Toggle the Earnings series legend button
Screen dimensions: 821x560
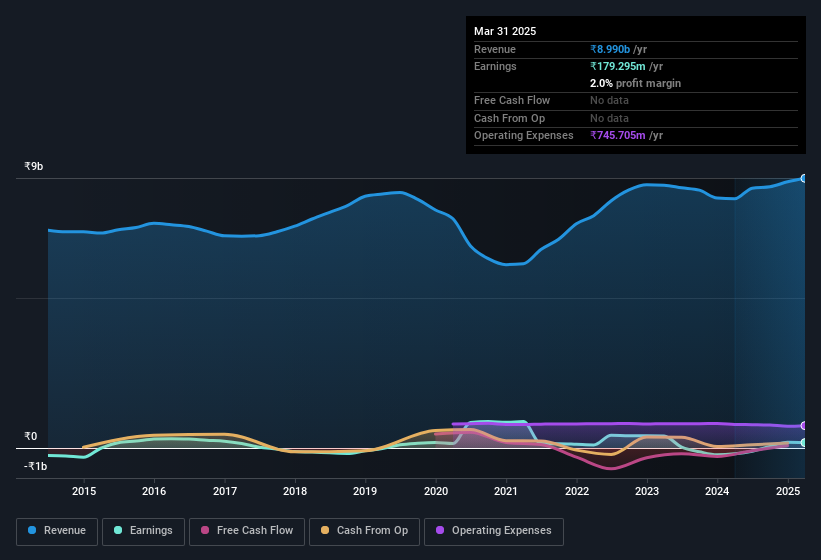(x=143, y=531)
